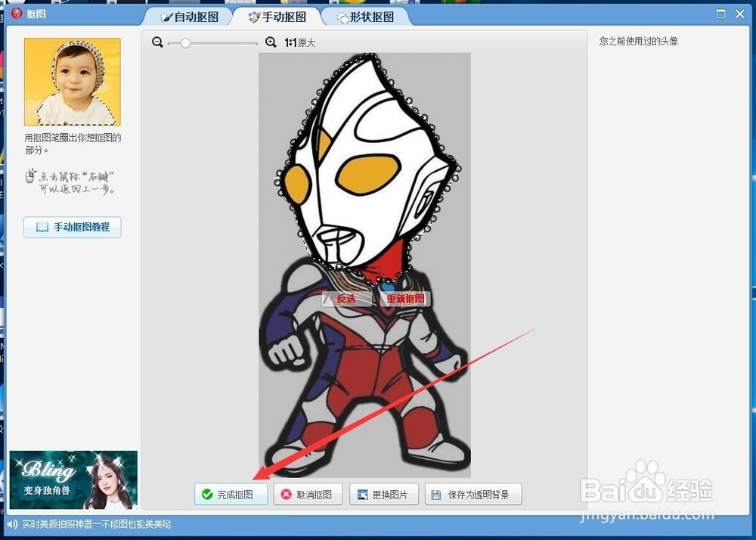Click 保存为透明背景 button
Viewport: 756px width, 540px height.
(x=473, y=494)
